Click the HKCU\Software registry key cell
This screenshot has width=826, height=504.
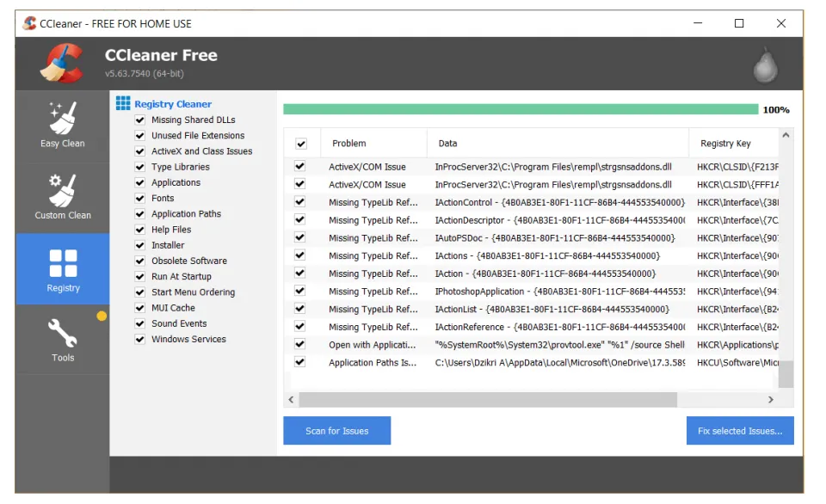point(737,363)
